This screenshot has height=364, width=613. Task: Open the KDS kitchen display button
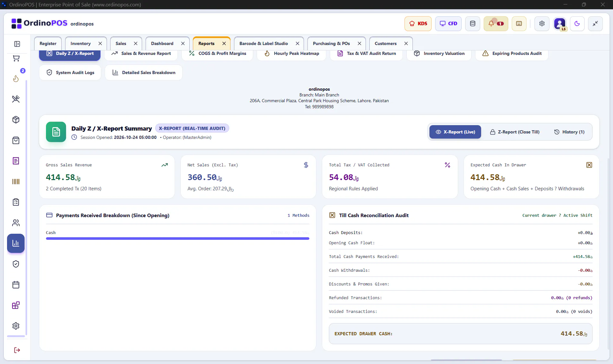coord(418,24)
